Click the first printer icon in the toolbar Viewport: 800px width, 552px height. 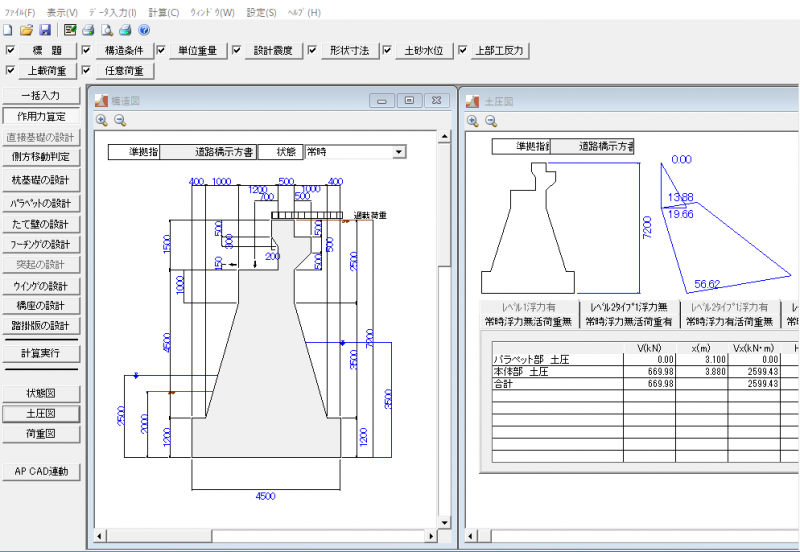pyautogui.click(x=88, y=31)
